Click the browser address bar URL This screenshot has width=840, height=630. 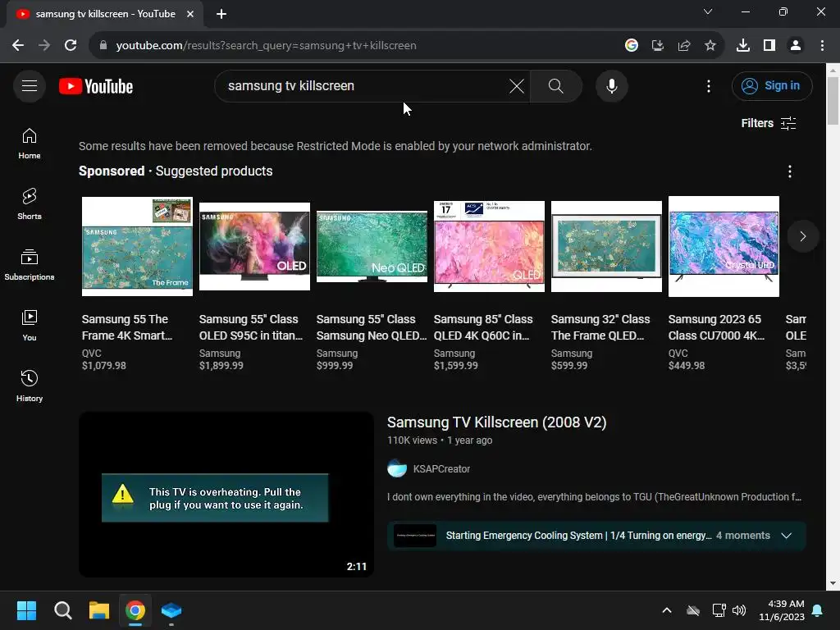tap(267, 46)
